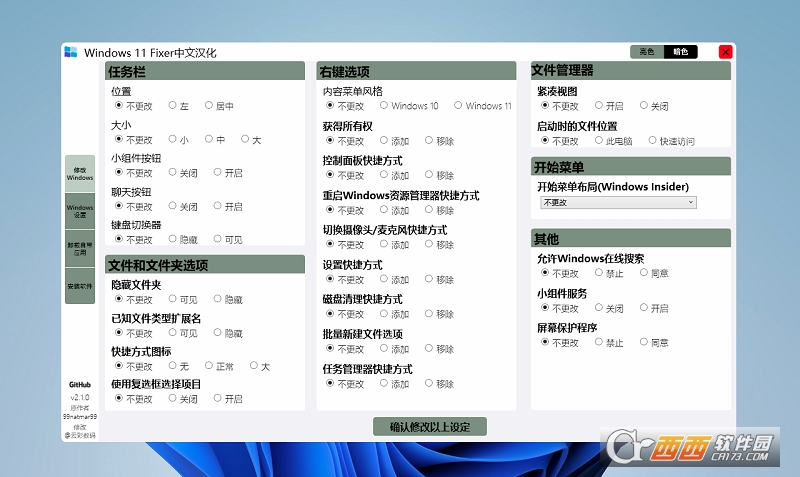Set 隐藏文件夹 to 可见
This screenshot has width=800, height=477.
[x=173, y=300]
